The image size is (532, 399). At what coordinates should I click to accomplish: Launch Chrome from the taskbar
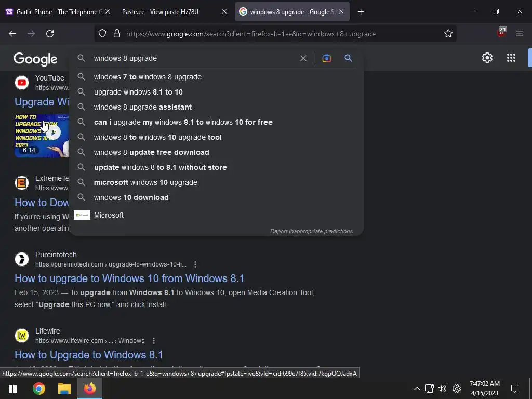[x=38, y=389]
